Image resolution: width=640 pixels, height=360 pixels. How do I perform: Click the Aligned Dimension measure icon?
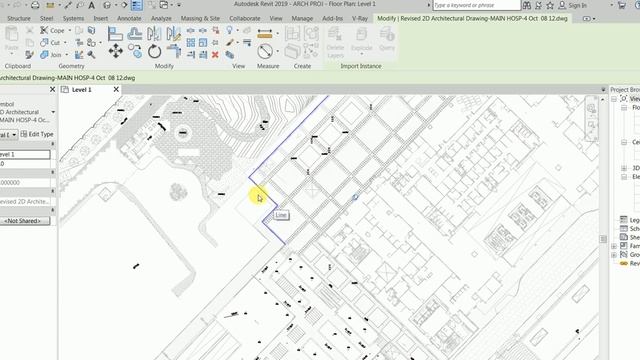[x=265, y=34]
